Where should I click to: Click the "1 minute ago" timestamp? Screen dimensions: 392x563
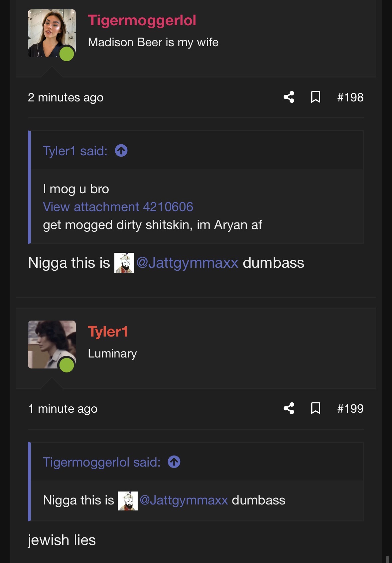click(x=63, y=409)
